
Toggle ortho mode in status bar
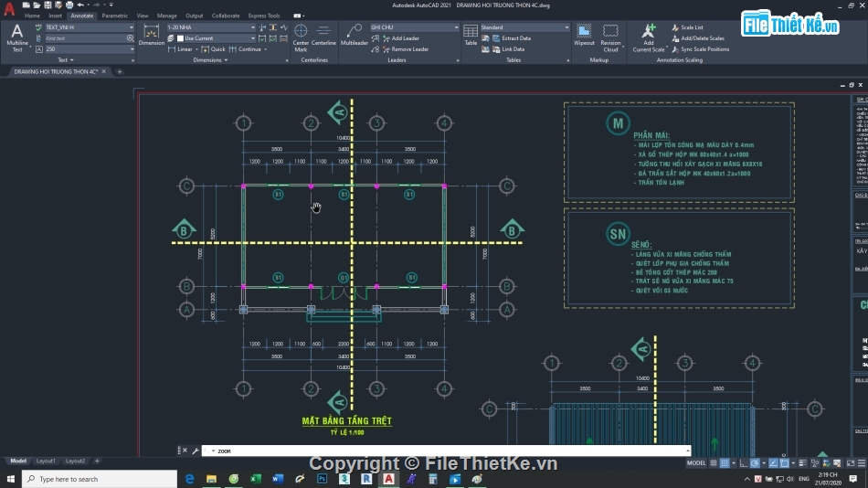pos(744,463)
